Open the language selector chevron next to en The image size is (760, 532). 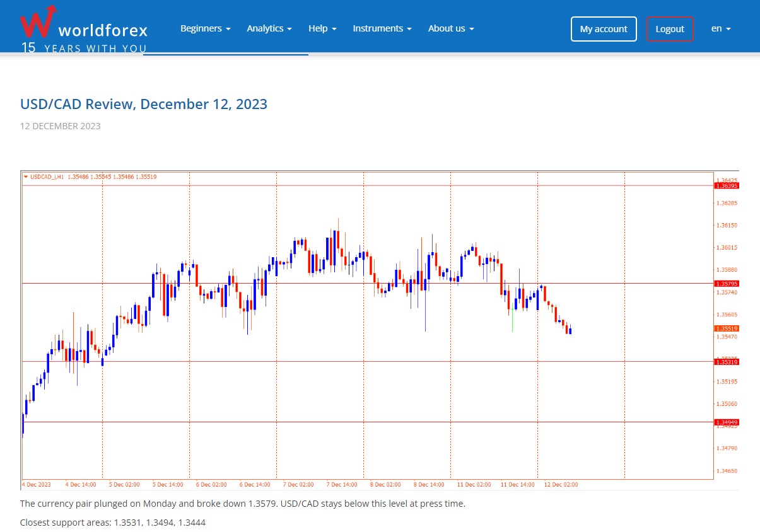[x=728, y=28]
